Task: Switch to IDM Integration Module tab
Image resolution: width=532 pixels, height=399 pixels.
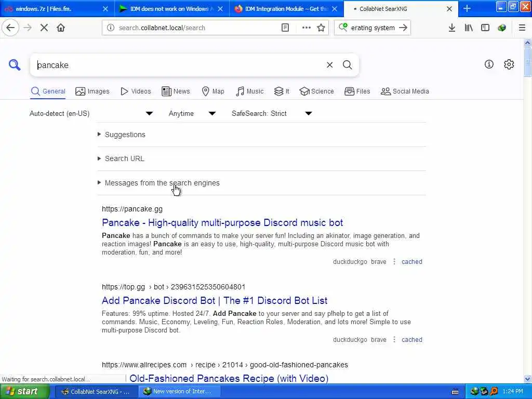Action: tap(285, 9)
